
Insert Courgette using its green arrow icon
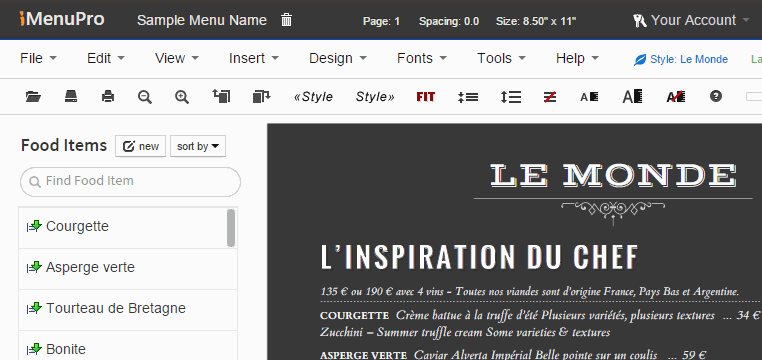coord(34,226)
